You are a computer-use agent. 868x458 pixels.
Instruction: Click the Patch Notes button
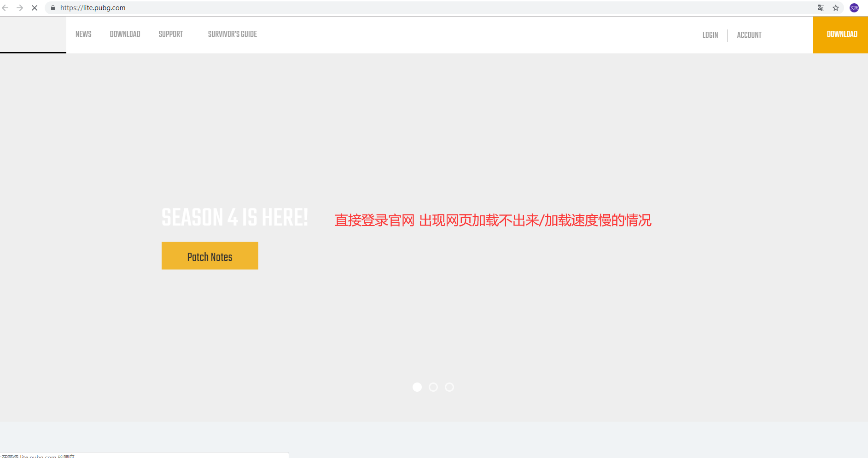(210, 256)
